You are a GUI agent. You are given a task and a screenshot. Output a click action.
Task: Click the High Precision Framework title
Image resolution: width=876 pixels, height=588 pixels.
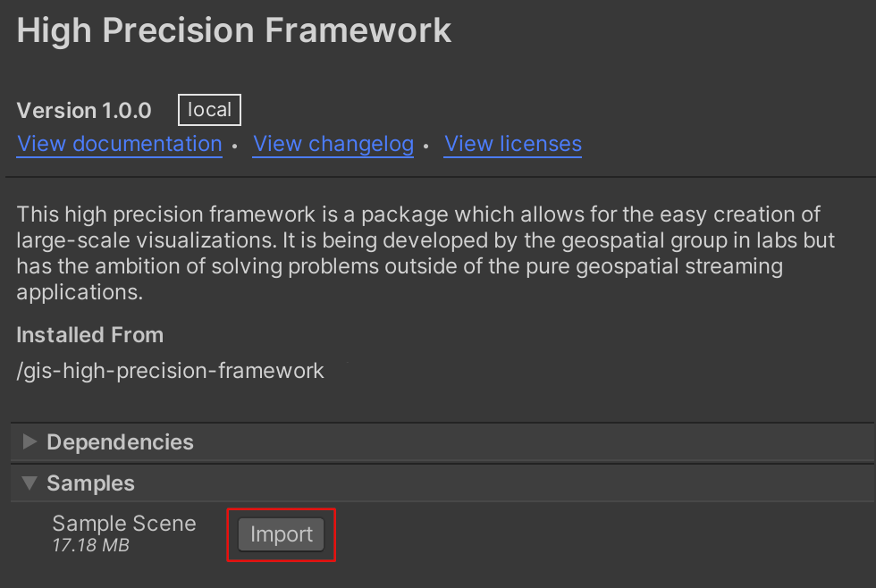[x=233, y=30]
